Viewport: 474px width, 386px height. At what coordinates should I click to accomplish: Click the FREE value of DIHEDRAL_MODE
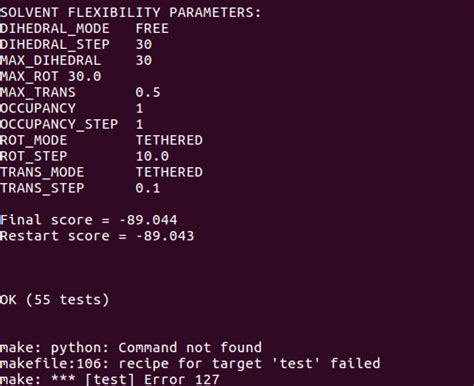[152, 28]
